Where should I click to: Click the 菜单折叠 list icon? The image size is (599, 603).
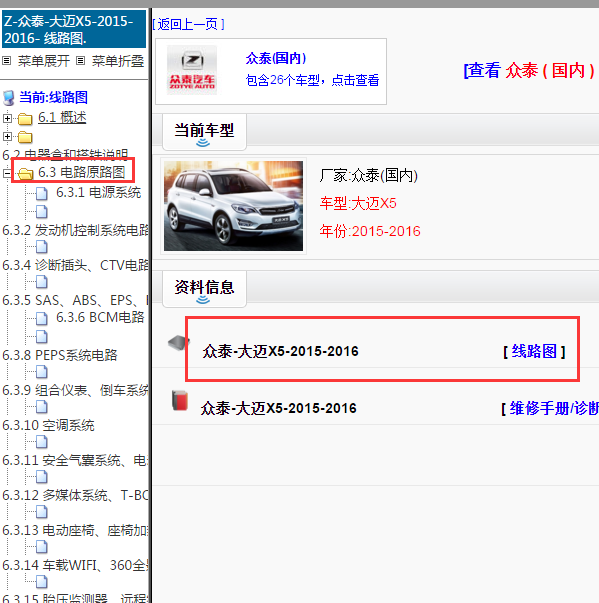80,60
